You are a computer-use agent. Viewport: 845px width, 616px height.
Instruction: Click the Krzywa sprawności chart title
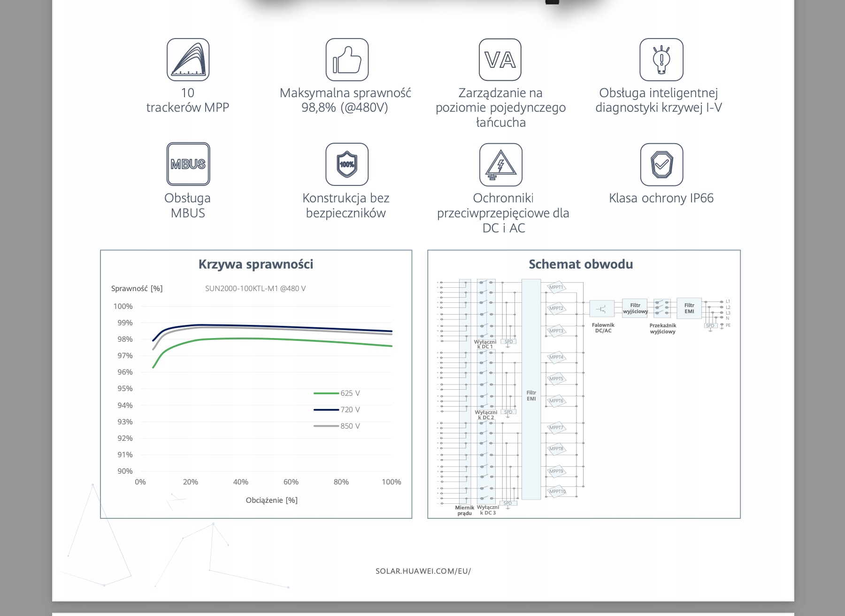pyautogui.click(x=256, y=264)
